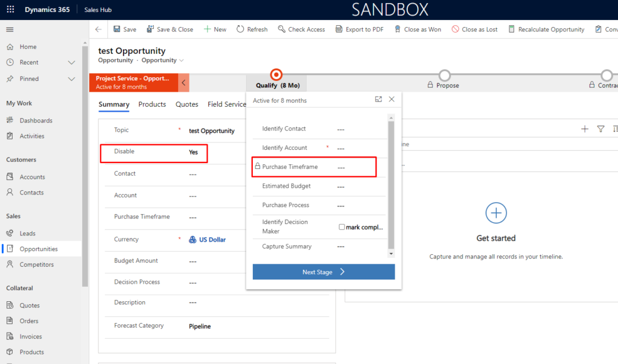The image size is (618, 364).
Task: Click the flyout vertical scrollbar thumb
Action: click(x=391, y=185)
